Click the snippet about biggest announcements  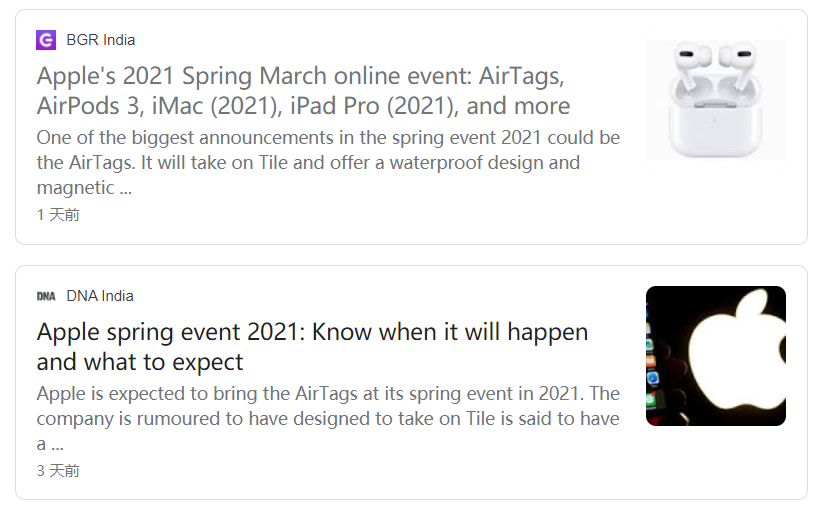328,162
